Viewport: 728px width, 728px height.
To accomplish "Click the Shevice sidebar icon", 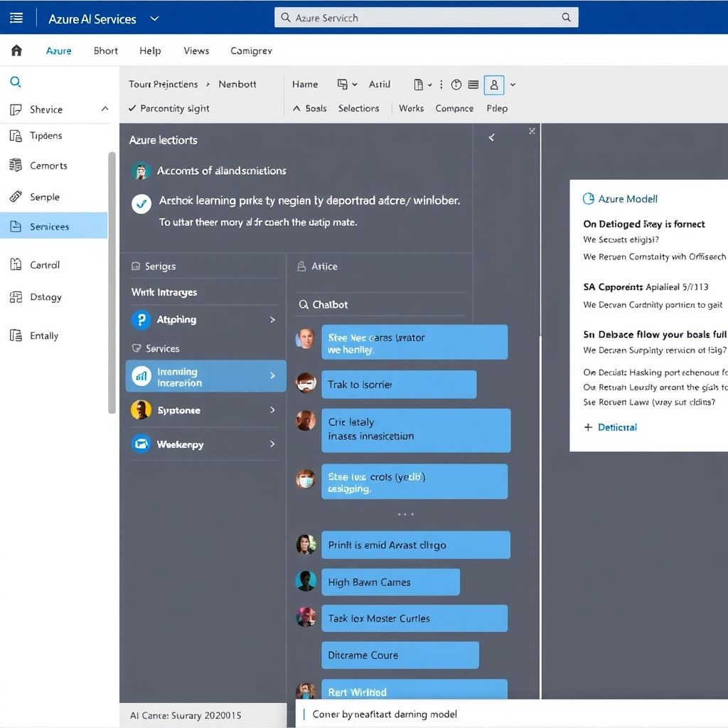I will pos(16,109).
